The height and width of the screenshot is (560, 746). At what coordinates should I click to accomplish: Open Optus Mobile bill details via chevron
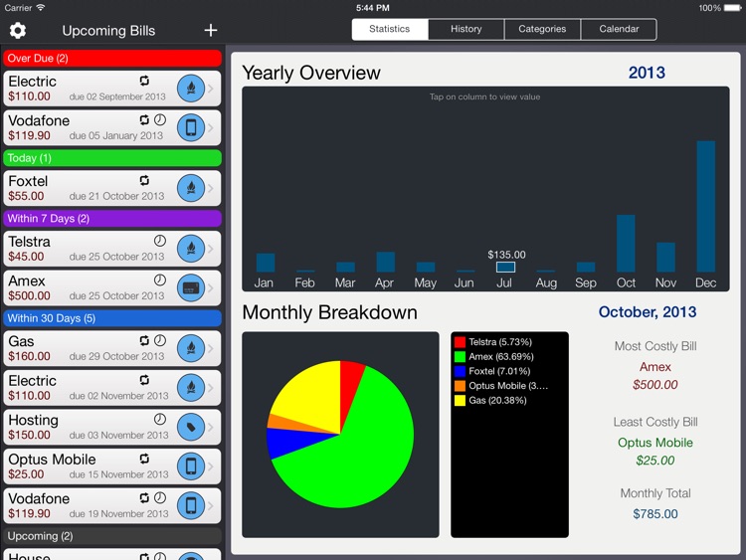tap(211, 467)
